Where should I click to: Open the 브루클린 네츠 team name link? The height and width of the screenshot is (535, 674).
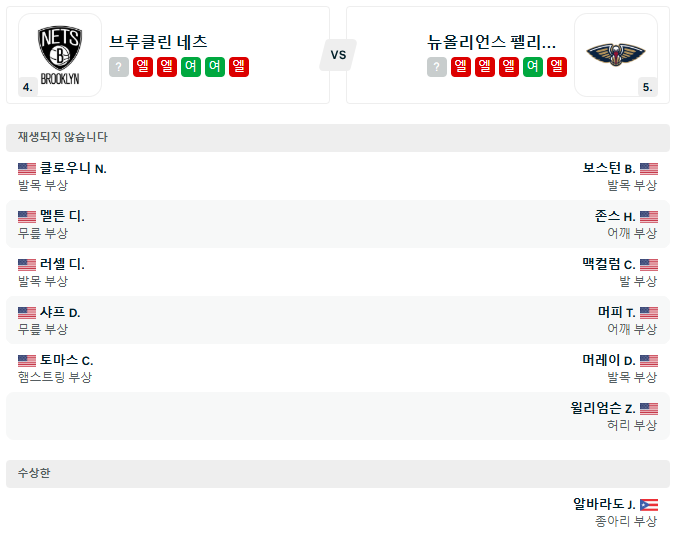pyautogui.click(x=159, y=42)
